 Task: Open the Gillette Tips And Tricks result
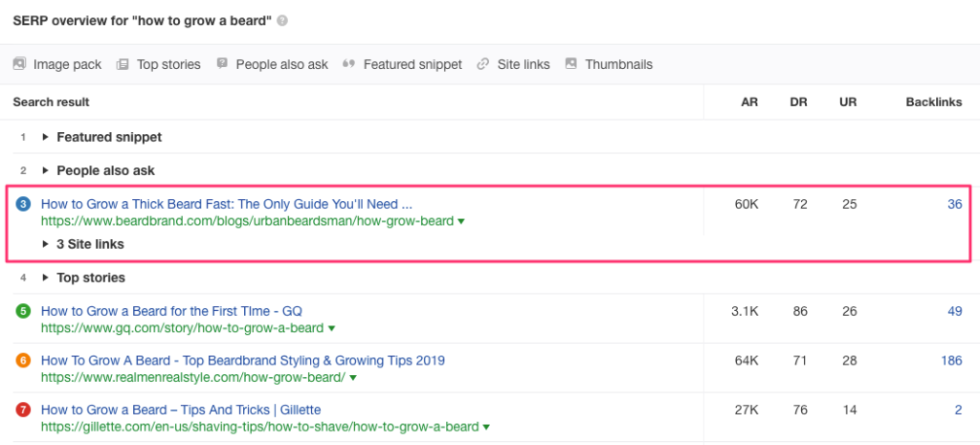181,410
